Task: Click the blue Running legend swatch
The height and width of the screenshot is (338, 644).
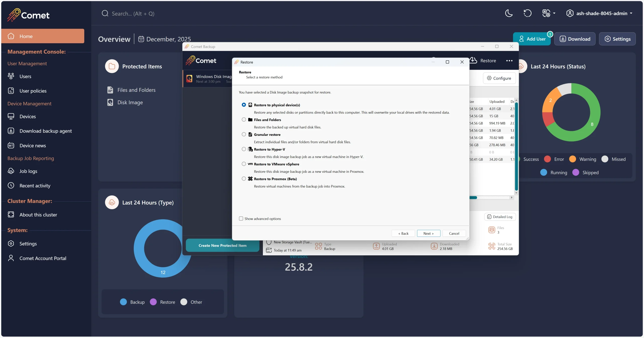Action: pyautogui.click(x=544, y=172)
